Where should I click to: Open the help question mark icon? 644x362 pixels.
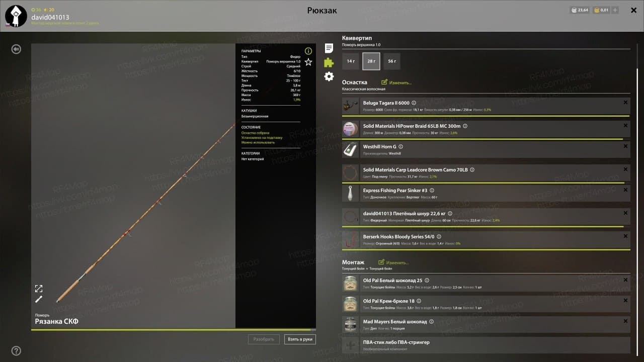pos(16,351)
